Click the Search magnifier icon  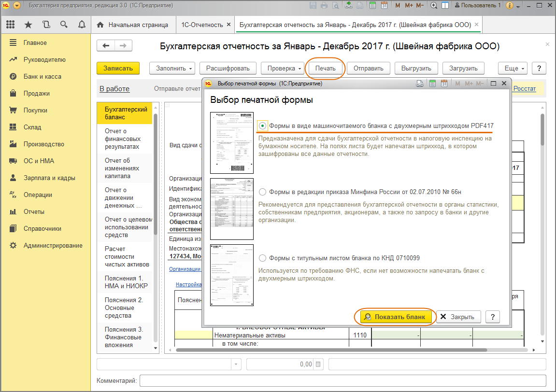(x=64, y=25)
